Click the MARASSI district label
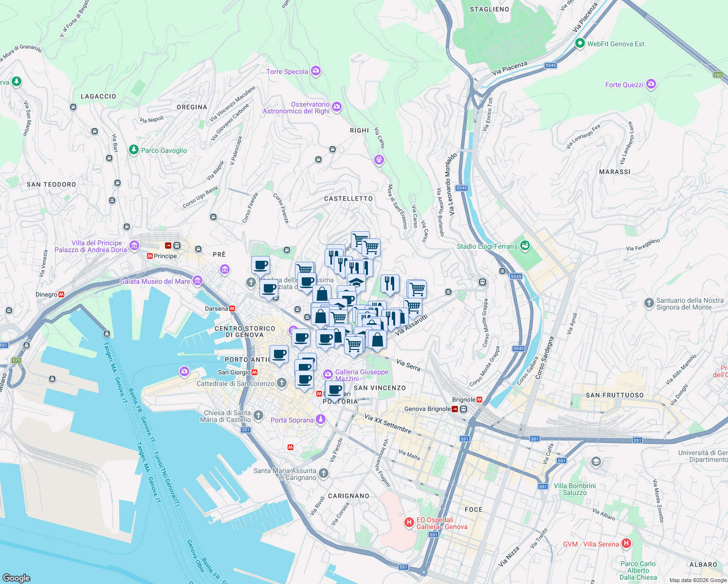The image size is (728, 584). [x=615, y=172]
